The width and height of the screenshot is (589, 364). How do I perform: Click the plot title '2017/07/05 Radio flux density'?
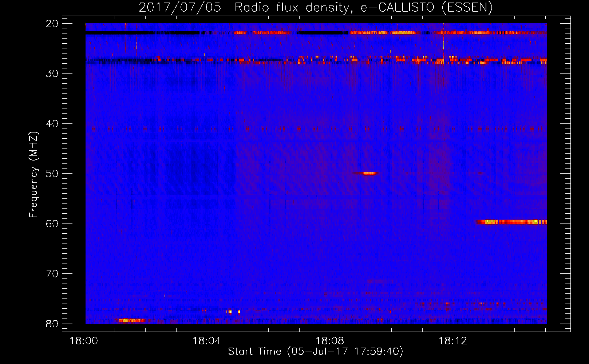click(x=315, y=7)
